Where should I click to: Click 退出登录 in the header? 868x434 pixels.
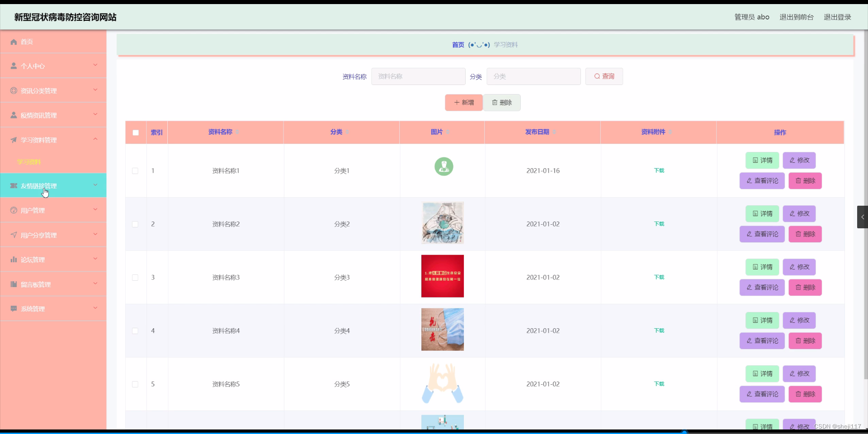tap(837, 17)
